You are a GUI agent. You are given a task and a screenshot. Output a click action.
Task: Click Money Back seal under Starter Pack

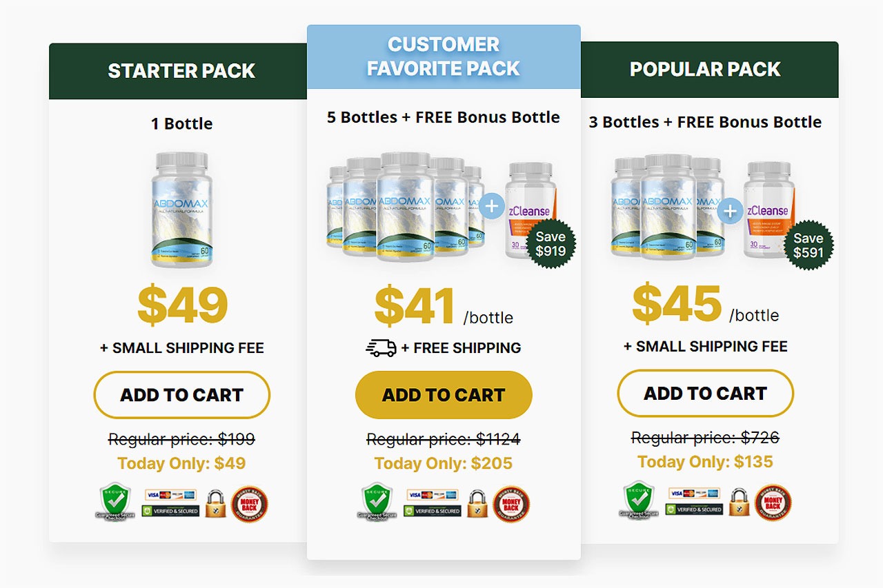click(x=248, y=503)
